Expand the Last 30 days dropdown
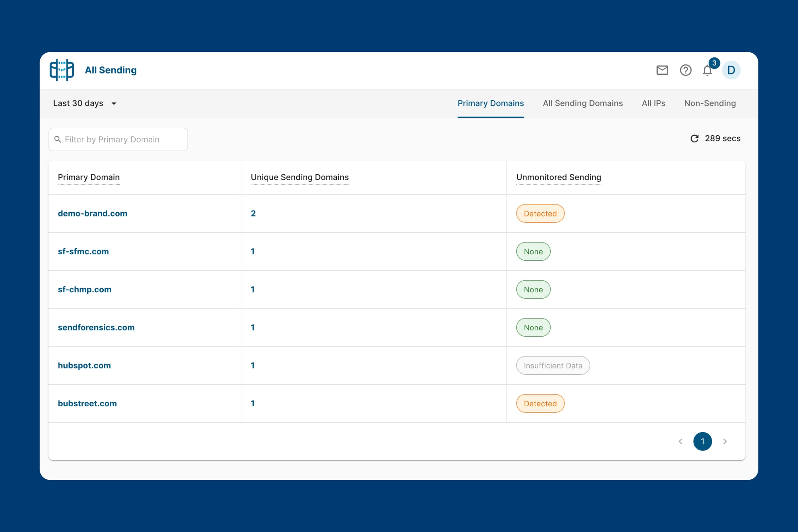Viewport: 798px width, 532px height. (85, 103)
